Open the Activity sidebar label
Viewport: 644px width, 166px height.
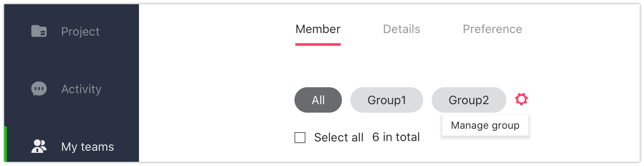(x=81, y=89)
